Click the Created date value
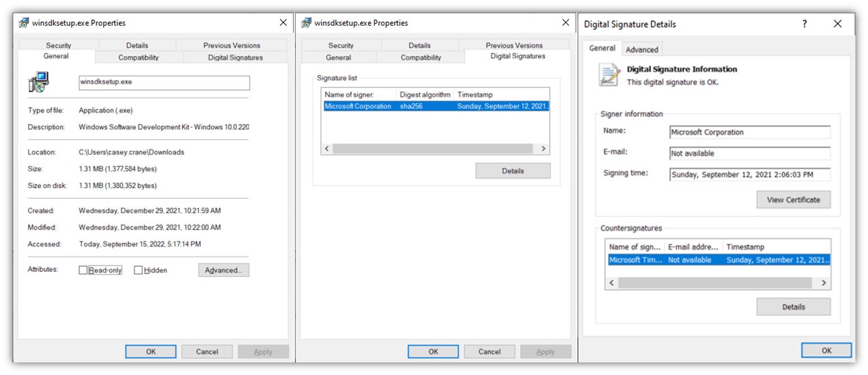This screenshot has height=375, width=868. [x=150, y=211]
